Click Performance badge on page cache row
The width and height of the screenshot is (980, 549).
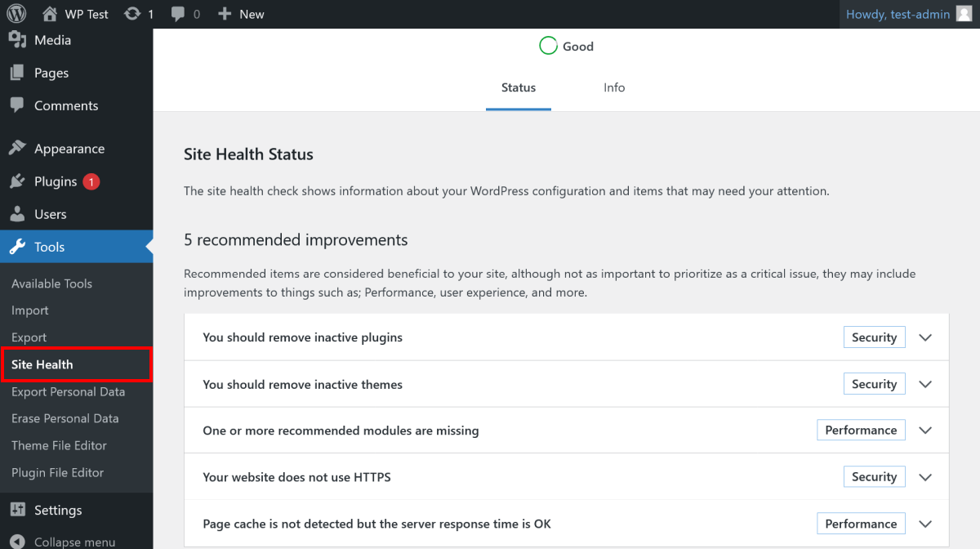(x=861, y=524)
